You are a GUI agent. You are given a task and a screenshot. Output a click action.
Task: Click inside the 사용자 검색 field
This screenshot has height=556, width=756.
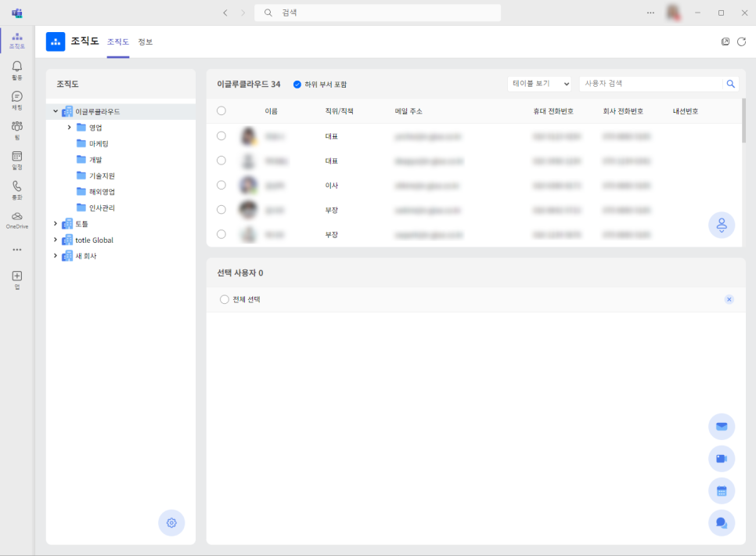click(x=650, y=83)
